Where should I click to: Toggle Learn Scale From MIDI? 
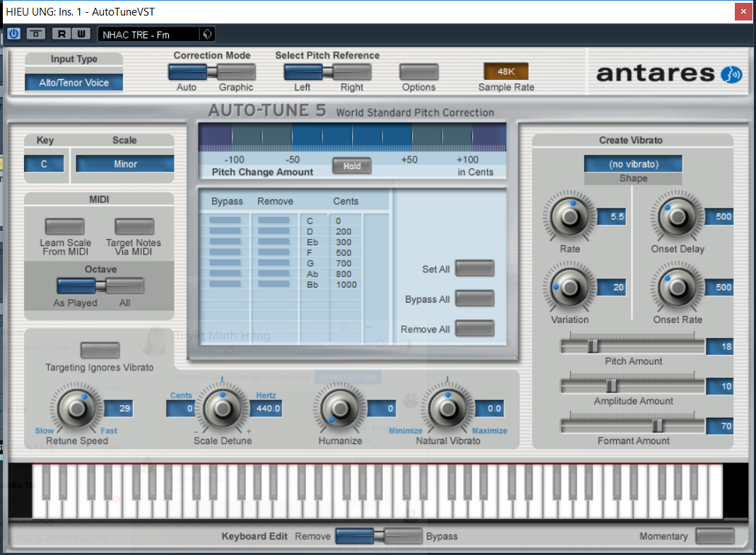(x=64, y=226)
